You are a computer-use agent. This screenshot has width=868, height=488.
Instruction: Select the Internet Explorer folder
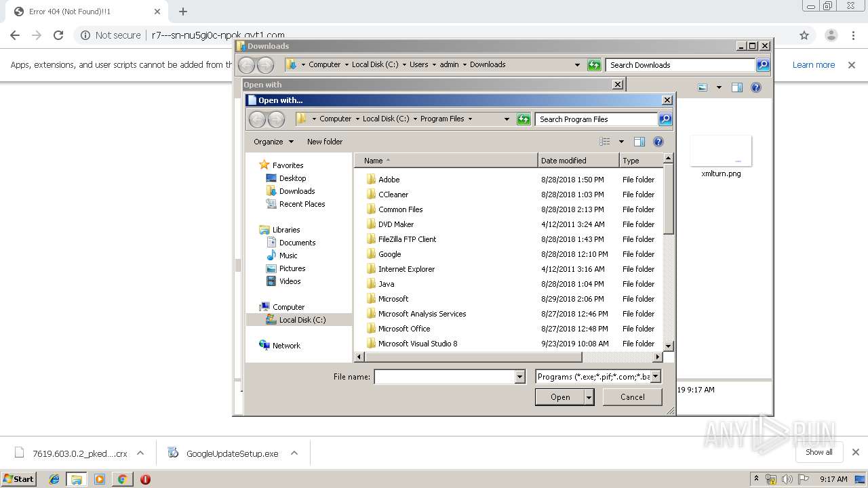tap(406, 269)
